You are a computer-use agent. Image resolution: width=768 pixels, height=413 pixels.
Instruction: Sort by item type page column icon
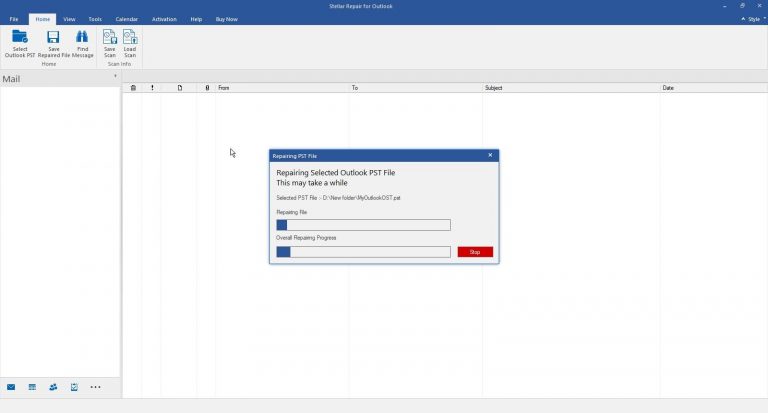tap(180, 88)
